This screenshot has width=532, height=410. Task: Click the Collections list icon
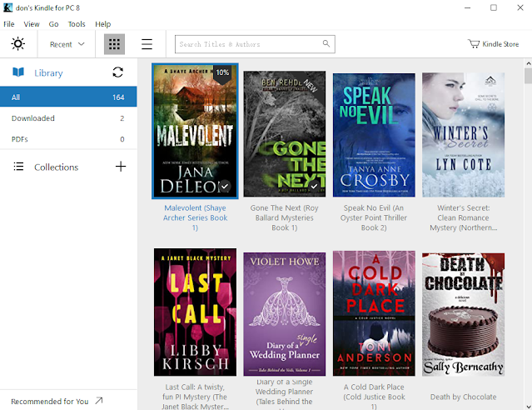pyautogui.click(x=18, y=167)
